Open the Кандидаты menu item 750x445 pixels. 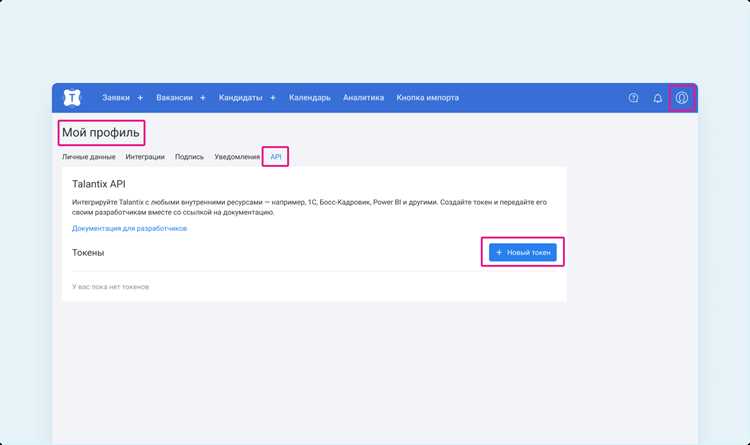tap(241, 98)
